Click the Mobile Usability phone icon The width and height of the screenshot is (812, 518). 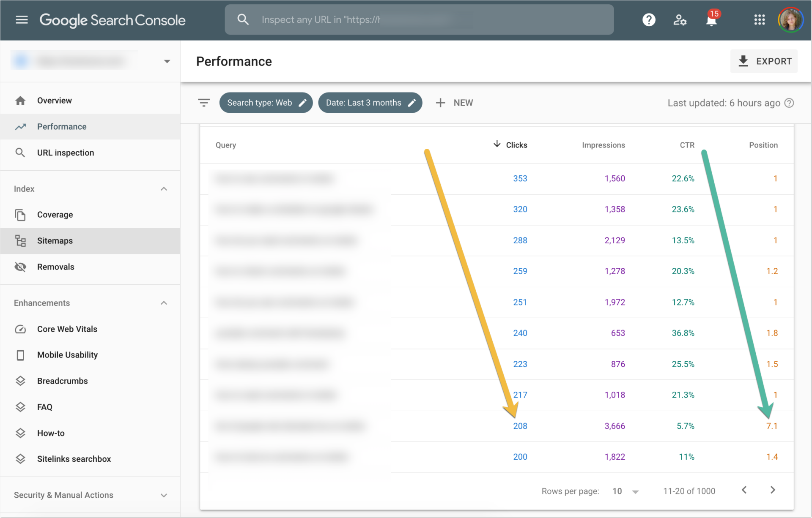tap(21, 355)
